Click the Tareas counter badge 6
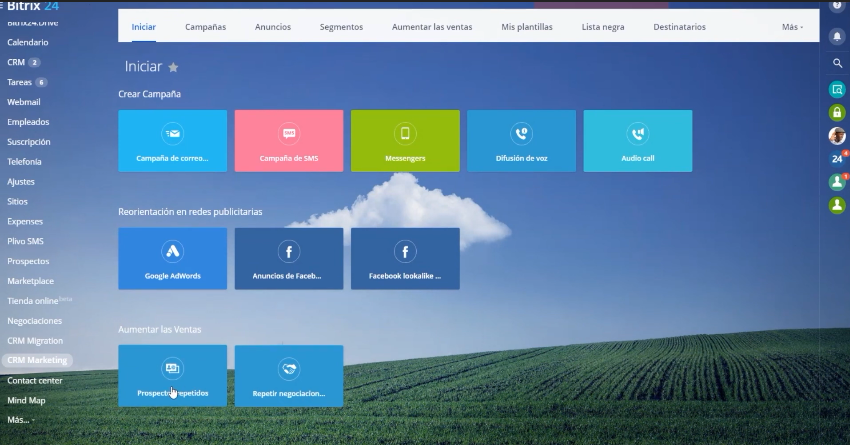This screenshot has height=445, width=850. click(41, 82)
